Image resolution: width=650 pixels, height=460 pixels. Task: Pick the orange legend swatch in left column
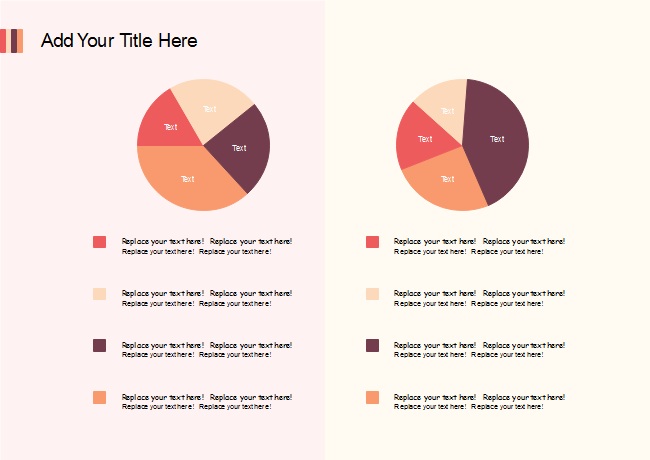tap(99, 397)
